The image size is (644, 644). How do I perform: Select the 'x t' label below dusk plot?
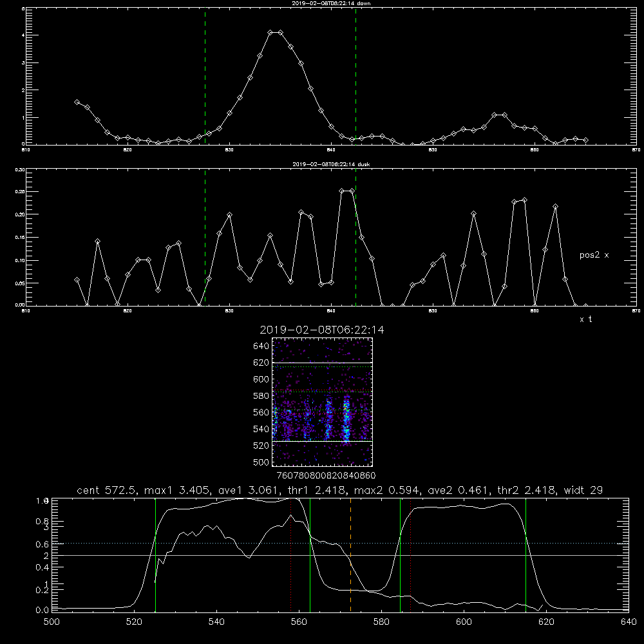pos(585,319)
